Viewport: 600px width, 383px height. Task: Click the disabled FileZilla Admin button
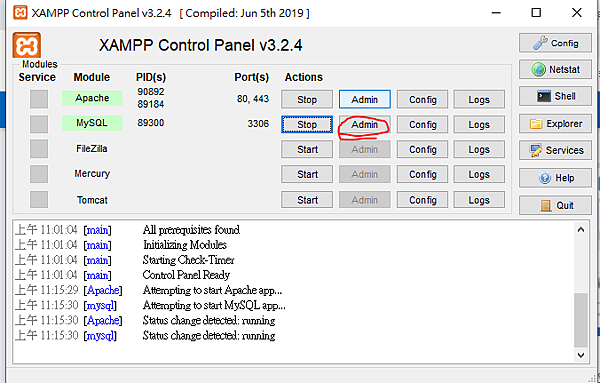[365, 149]
